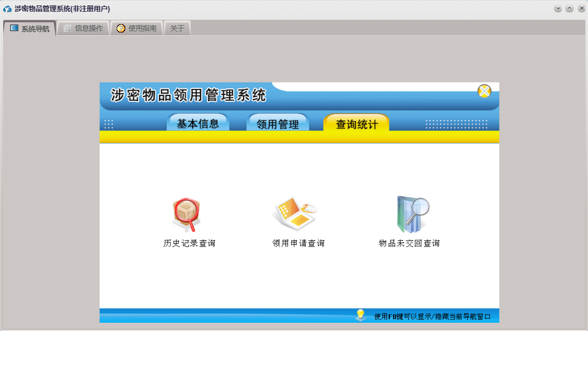Maximize window using up-chevron button
588x387 pixels.
pyautogui.click(x=570, y=8)
